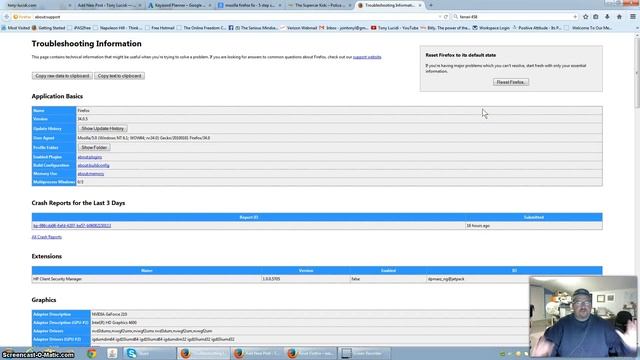640x360 pixels.
Task: Switch to the Keyword Planner Google tab
Action: click(179, 5)
